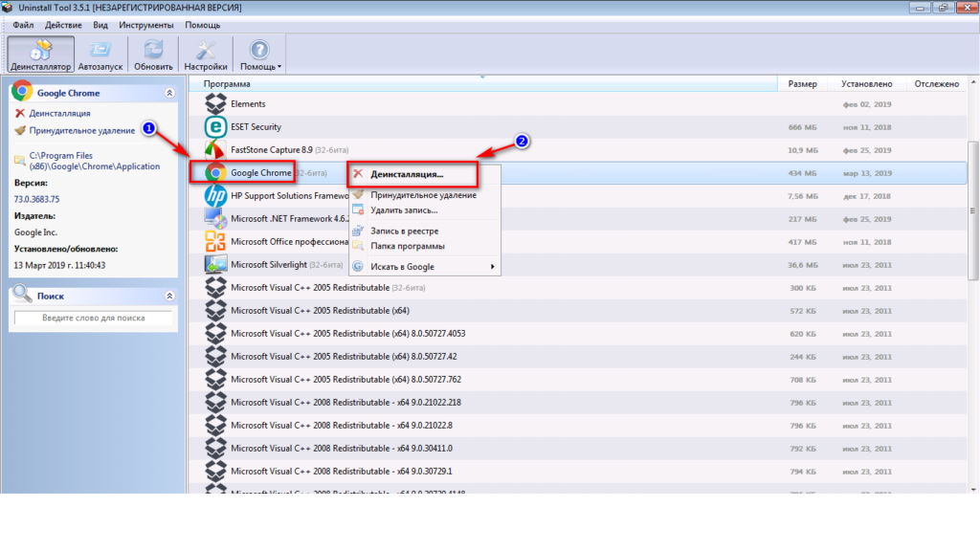Click the Microsoft Office icon
This screenshot has width=980, height=551.
(x=215, y=242)
